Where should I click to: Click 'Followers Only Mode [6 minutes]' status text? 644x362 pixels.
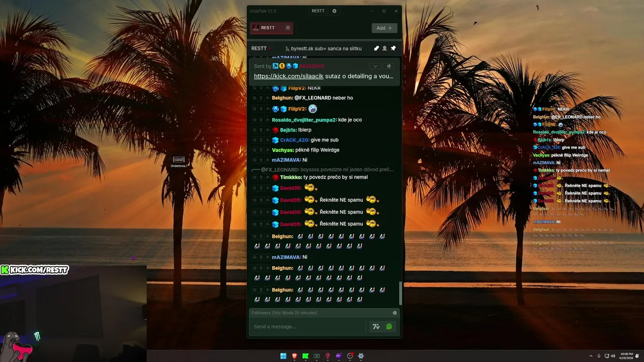click(284, 313)
